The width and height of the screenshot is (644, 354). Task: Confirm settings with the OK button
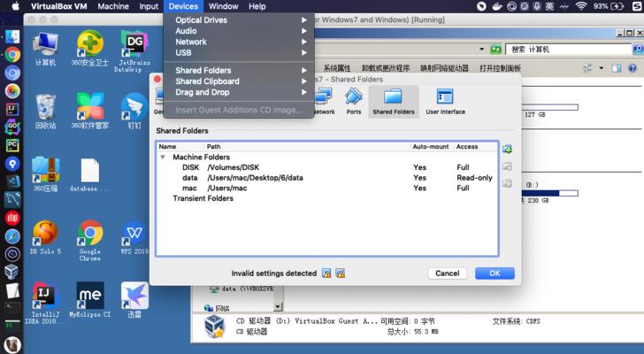click(x=494, y=273)
